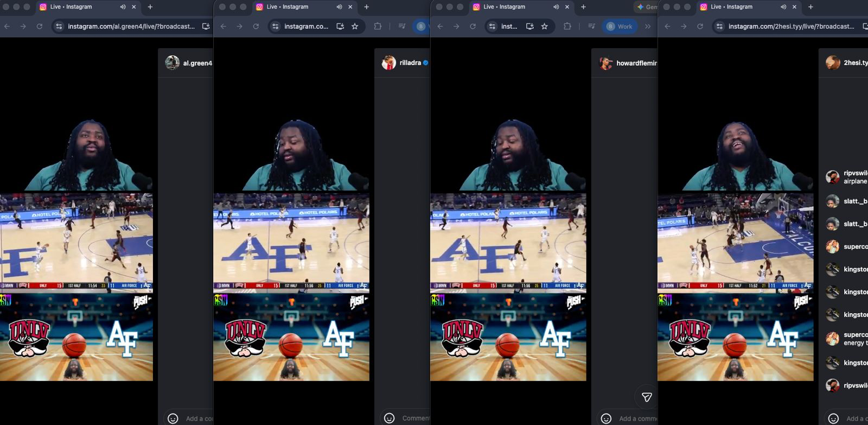Click rilladra verified badge
This screenshot has width=868, height=425.
426,63
